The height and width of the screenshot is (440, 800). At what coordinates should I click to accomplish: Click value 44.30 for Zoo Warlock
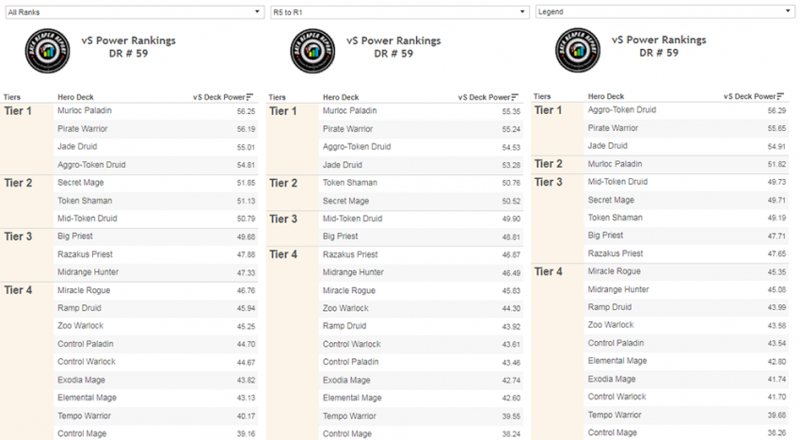click(511, 308)
